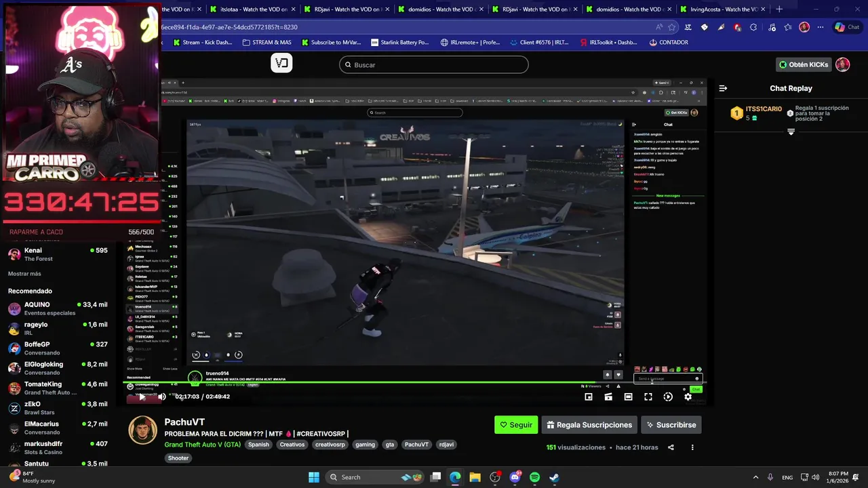Open a new browser tab

[x=779, y=9]
